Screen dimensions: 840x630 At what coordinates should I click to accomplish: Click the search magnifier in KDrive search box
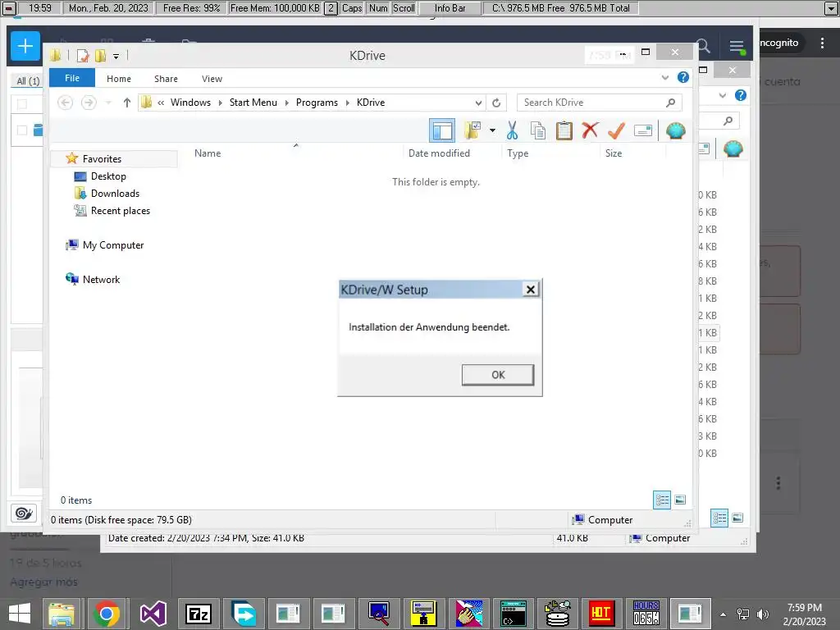pos(670,103)
